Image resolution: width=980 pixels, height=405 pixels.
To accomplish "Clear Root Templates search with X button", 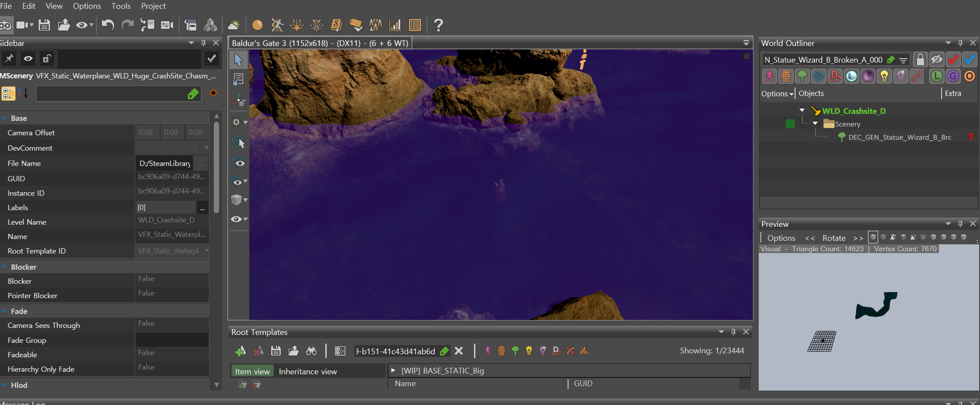I will tap(459, 351).
